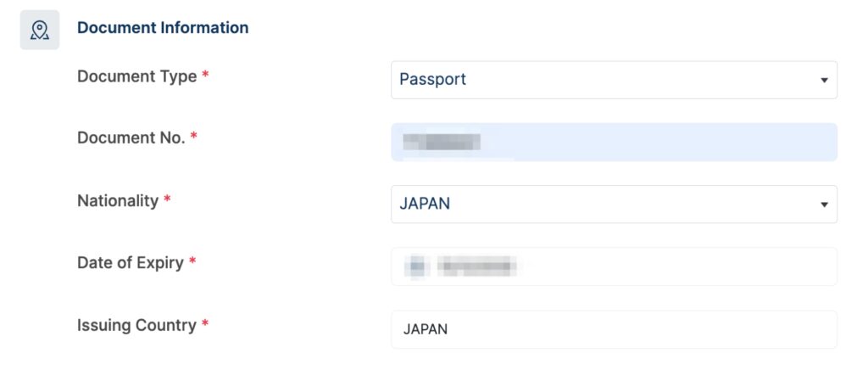Click the Nationality field label
This screenshot has height=370, width=868.
[x=118, y=201]
